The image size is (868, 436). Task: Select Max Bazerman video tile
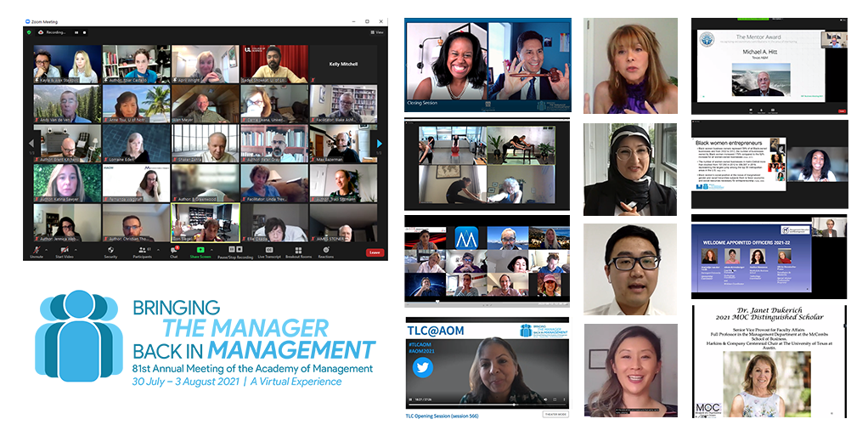pyautogui.click(x=343, y=144)
